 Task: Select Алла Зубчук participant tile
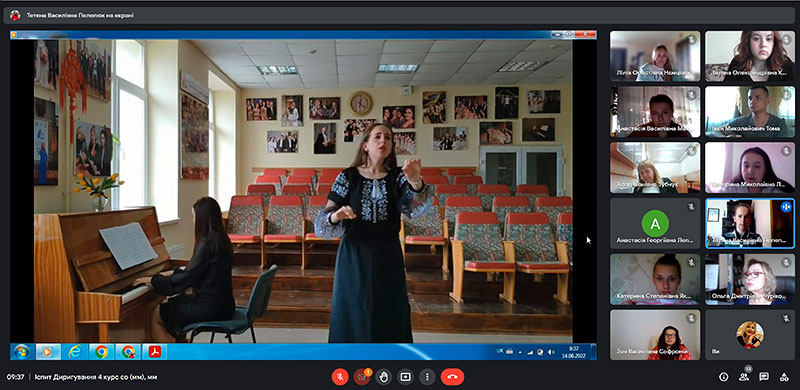tap(655, 167)
